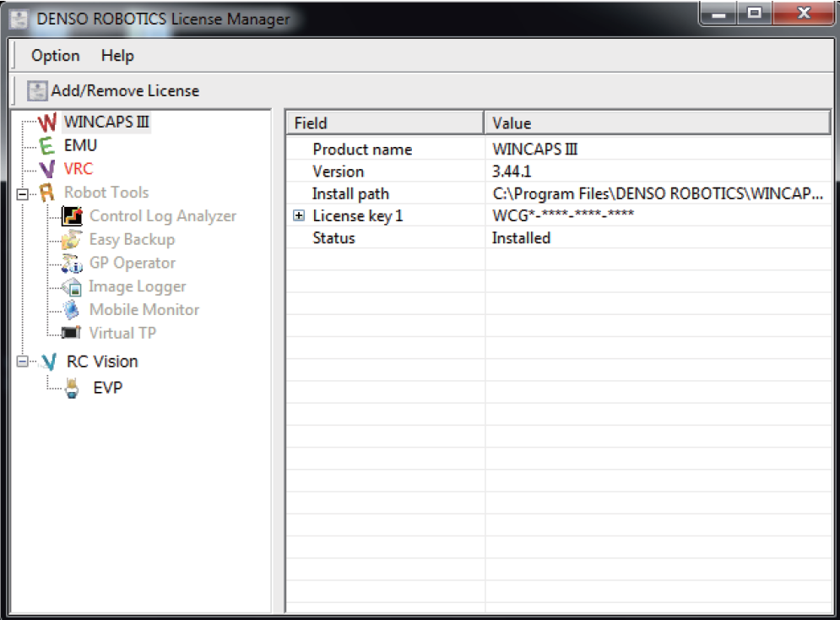The image size is (840, 620).
Task: Click the Value column header
Action: [x=658, y=123]
